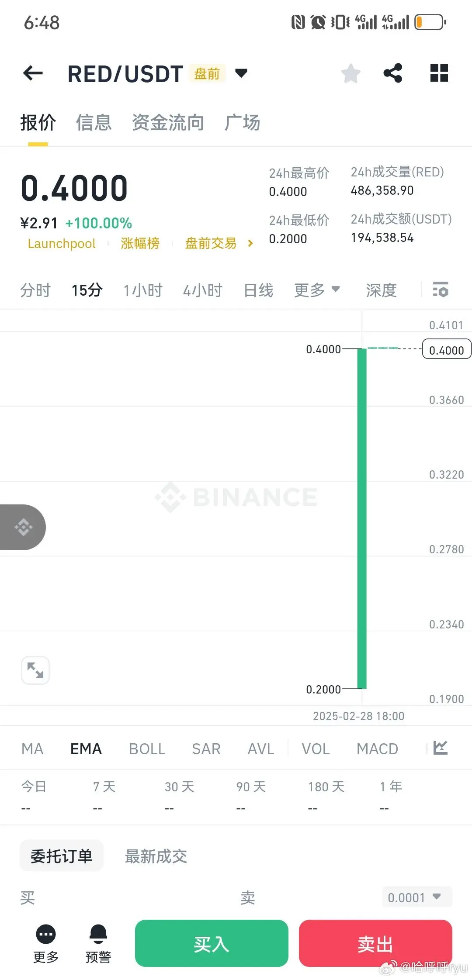Expand chart to fullscreen icon
This screenshot has width=472, height=980.
pyautogui.click(x=35, y=670)
